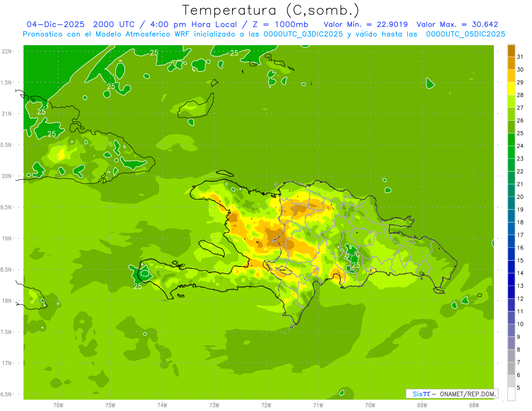Click the '7.5N' latitude axis label
Image resolution: width=532 pixels, height=411 pixels.
(7, 332)
